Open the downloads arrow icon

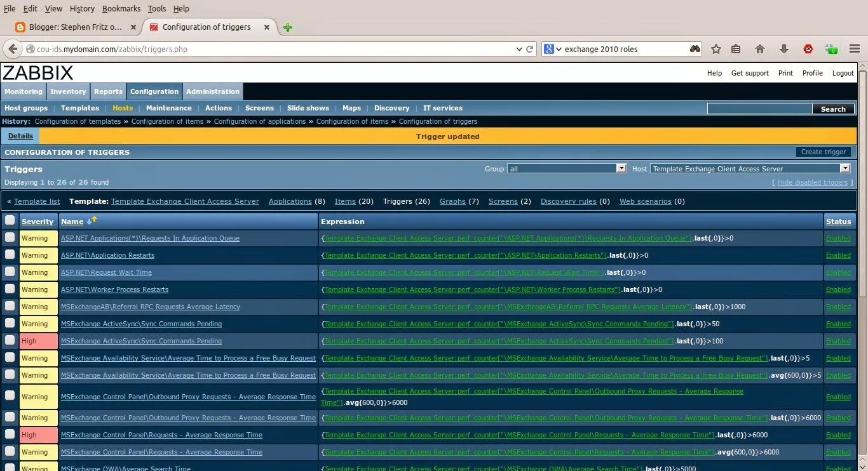point(783,49)
